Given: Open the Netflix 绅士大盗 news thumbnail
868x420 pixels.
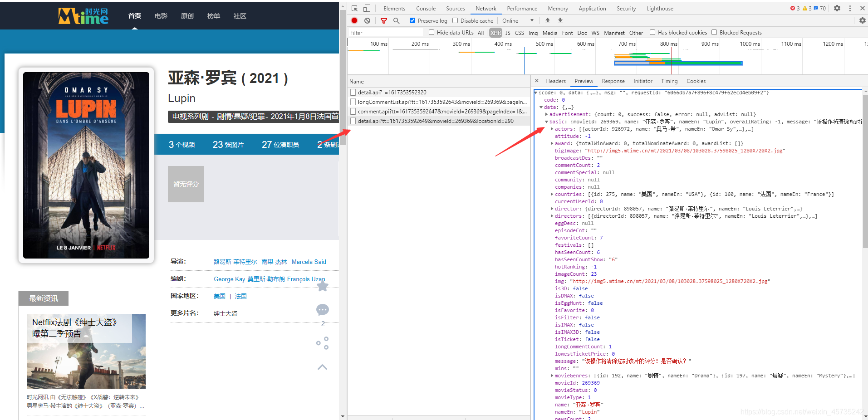Looking at the screenshot, I should click(86, 351).
